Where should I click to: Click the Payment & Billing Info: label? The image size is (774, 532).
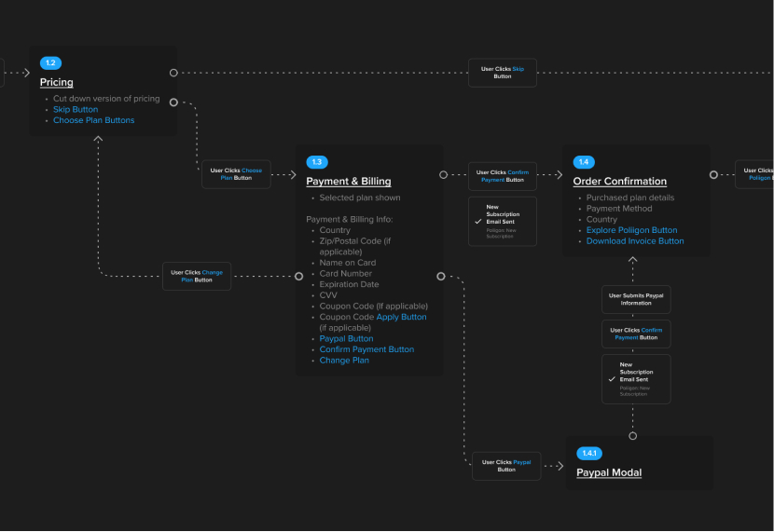[x=350, y=219]
